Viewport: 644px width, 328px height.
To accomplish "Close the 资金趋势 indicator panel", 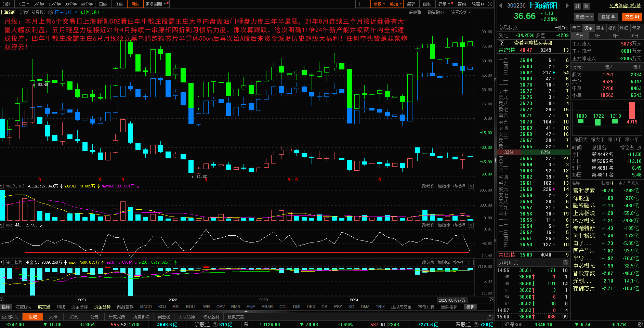I will [x=471, y=262].
